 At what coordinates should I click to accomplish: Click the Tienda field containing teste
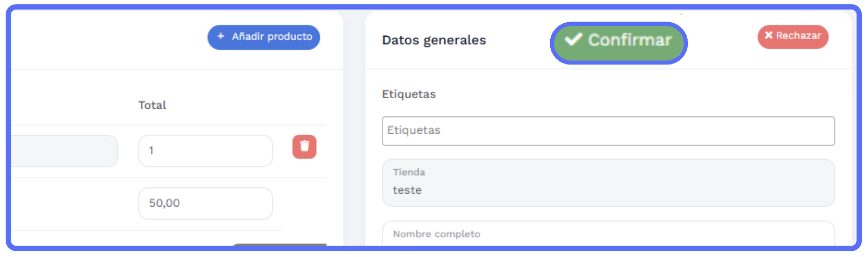click(x=608, y=182)
